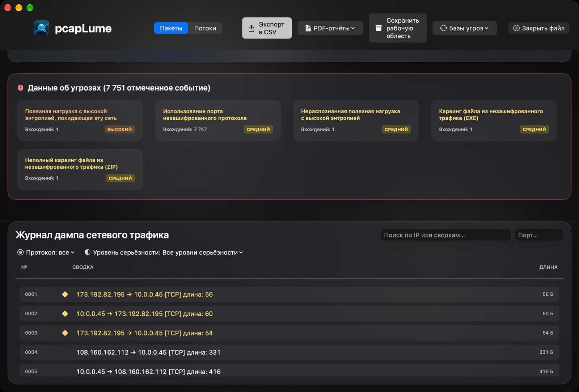Click the yellow diamond marker on packet 0003
This screenshot has width=579, height=392.
(x=65, y=333)
